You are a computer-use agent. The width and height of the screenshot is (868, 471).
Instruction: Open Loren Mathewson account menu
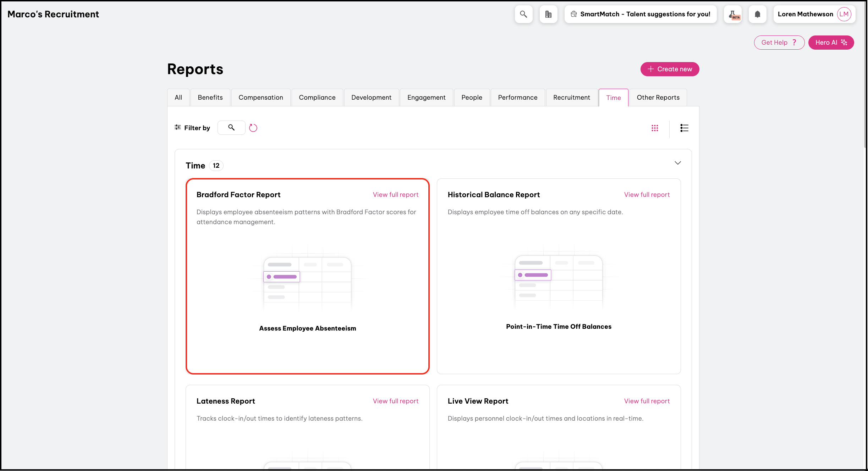tap(805, 14)
